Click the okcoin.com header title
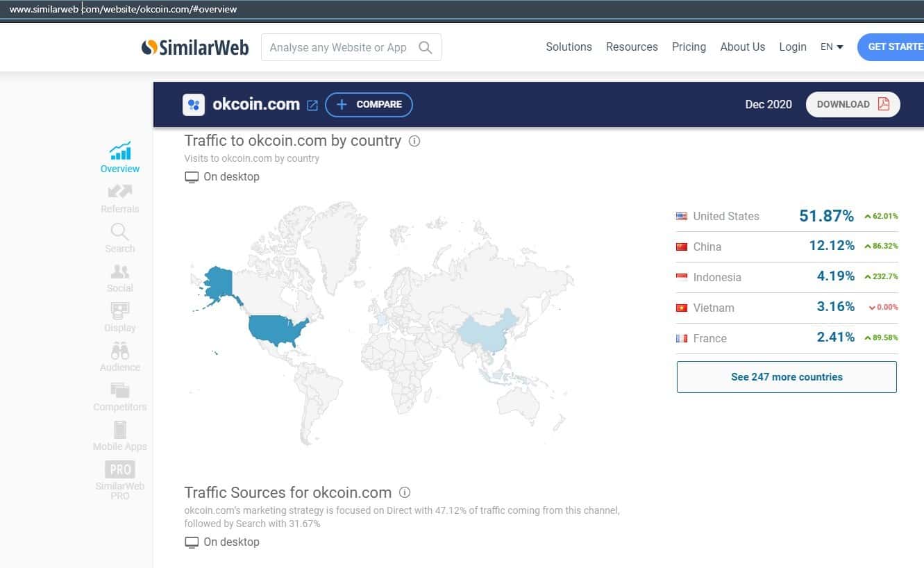The height and width of the screenshot is (568, 924). point(256,105)
